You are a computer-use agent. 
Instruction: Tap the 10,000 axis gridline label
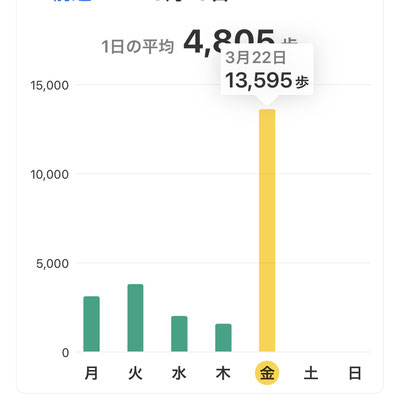[x=49, y=174]
